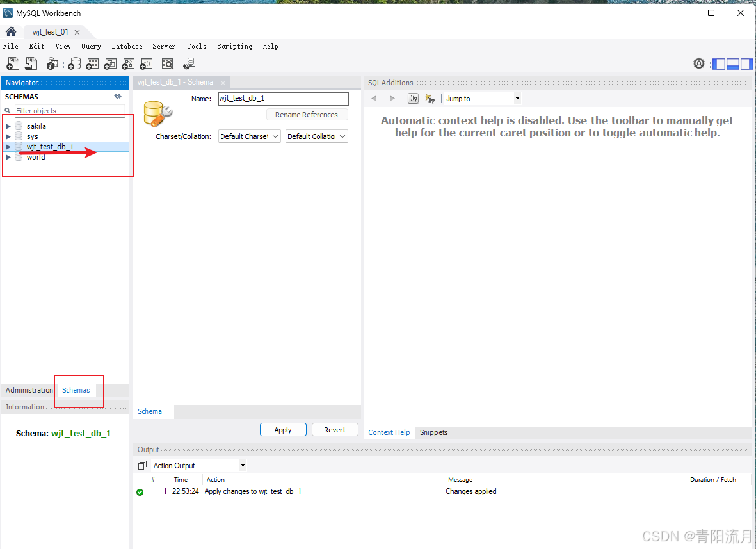Toggle the bottom output panel
The width and height of the screenshot is (756, 549).
point(733,63)
